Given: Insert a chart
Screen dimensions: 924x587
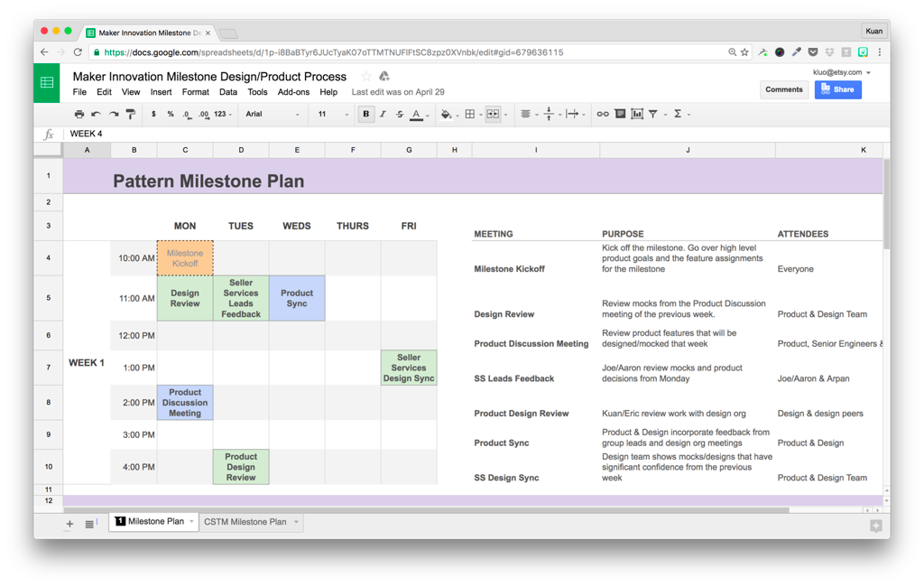Looking at the screenshot, I should (x=637, y=114).
